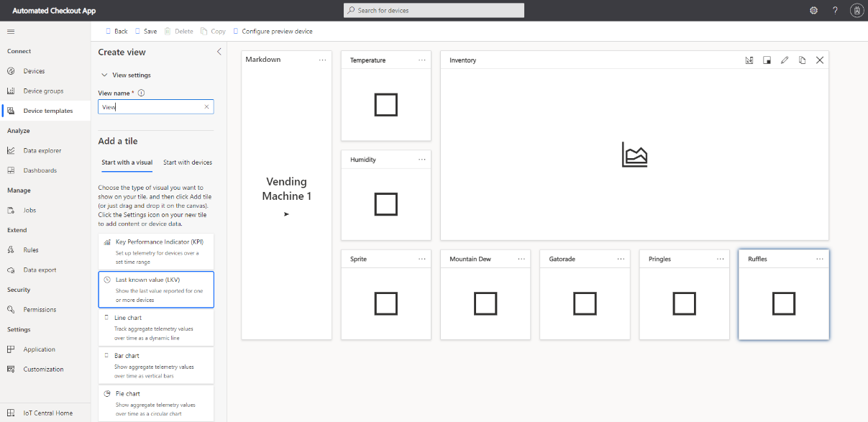This screenshot has height=422, width=868.
Task: Click the Automated Checkout App title
Action: click(x=54, y=11)
